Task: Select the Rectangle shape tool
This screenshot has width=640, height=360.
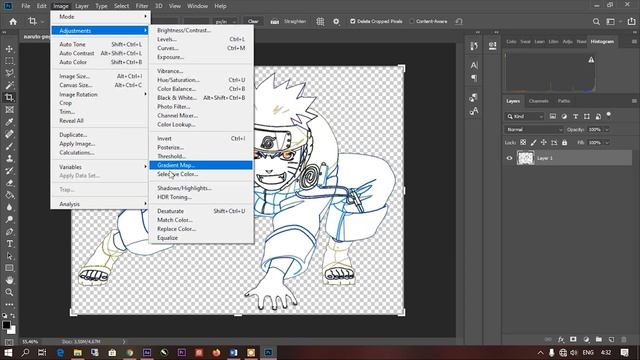Action: [x=9, y=268]
